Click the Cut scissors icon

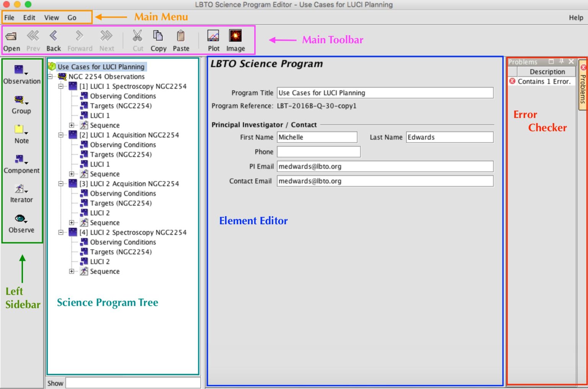[137, 36]
